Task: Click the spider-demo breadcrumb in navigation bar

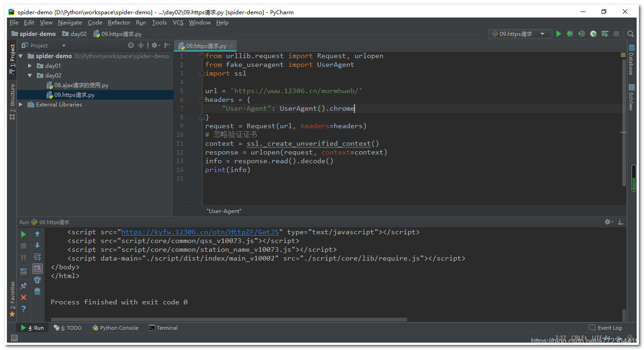Action: coord(33,34)
